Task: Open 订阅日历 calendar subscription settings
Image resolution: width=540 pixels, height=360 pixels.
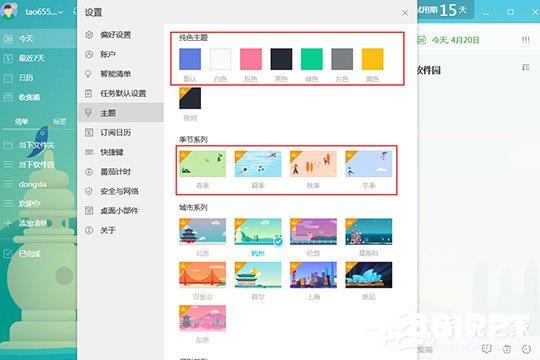Action: click(121, 132)
